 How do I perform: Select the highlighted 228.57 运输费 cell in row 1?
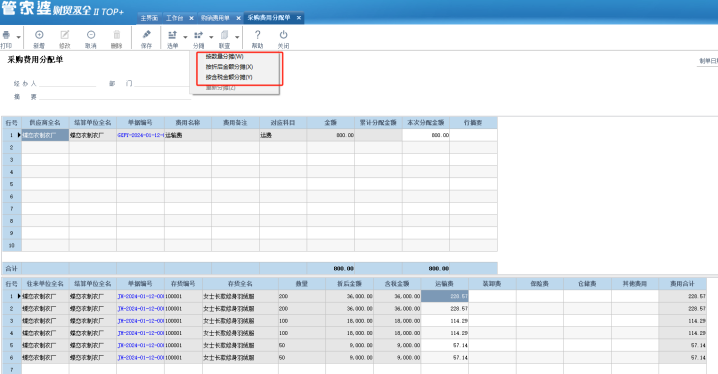[x=444, y=296]
